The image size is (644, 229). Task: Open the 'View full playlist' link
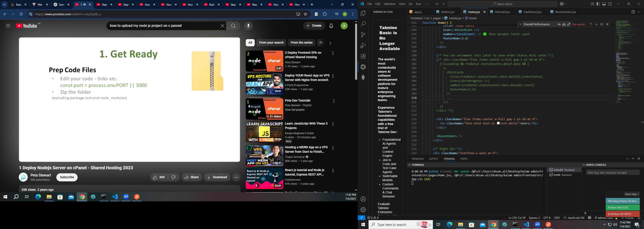pyautogui.click(x=295, y=110)
